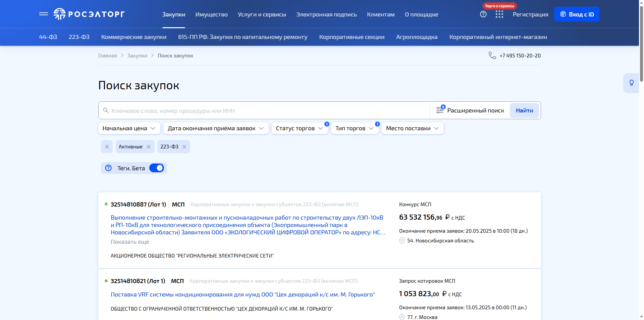Open the О площадке menu item

tap(422, 14)
